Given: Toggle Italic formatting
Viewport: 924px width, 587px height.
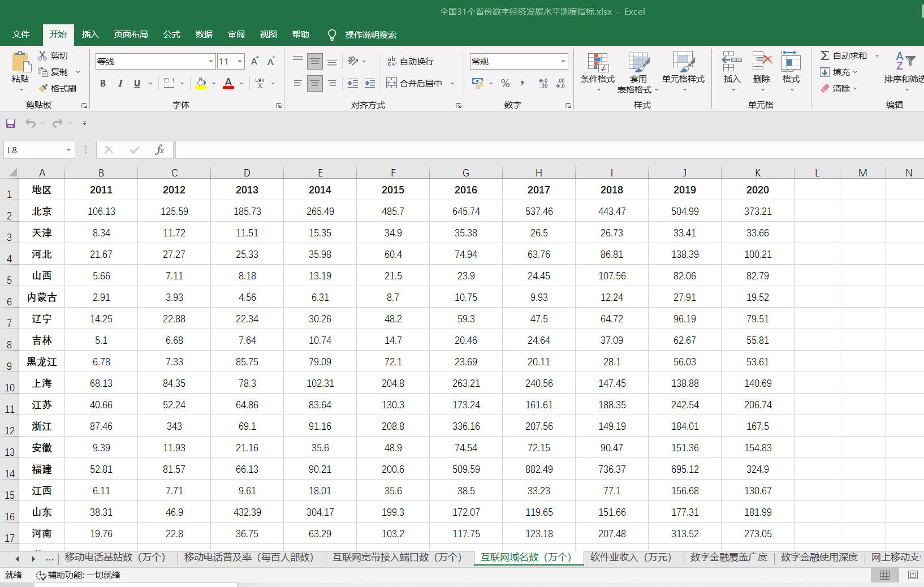Looking at the screenshot, I should (x=120, y=83).
